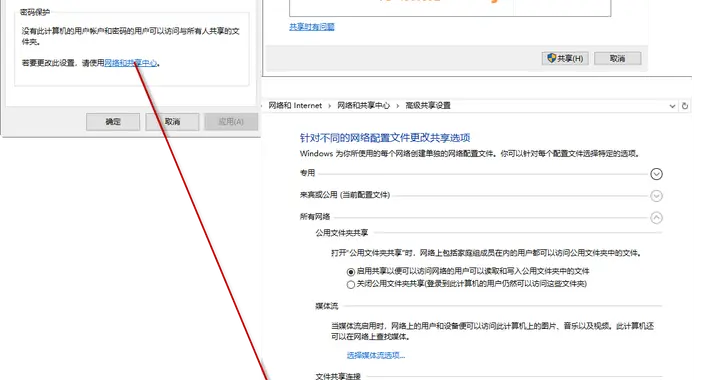Collapse the 所有网络 section
Image resolution: width=720 pixels, height=380 pixels.
click(657, 218)
